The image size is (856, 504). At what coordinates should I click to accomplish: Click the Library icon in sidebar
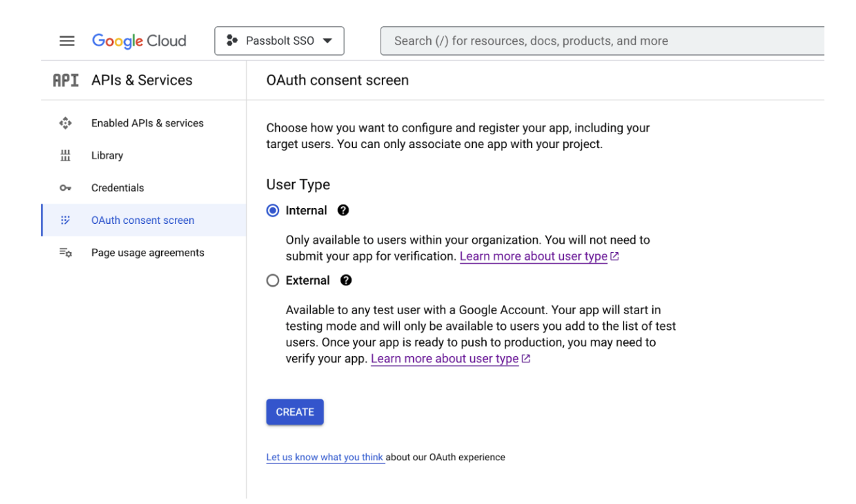click(65, 156)
